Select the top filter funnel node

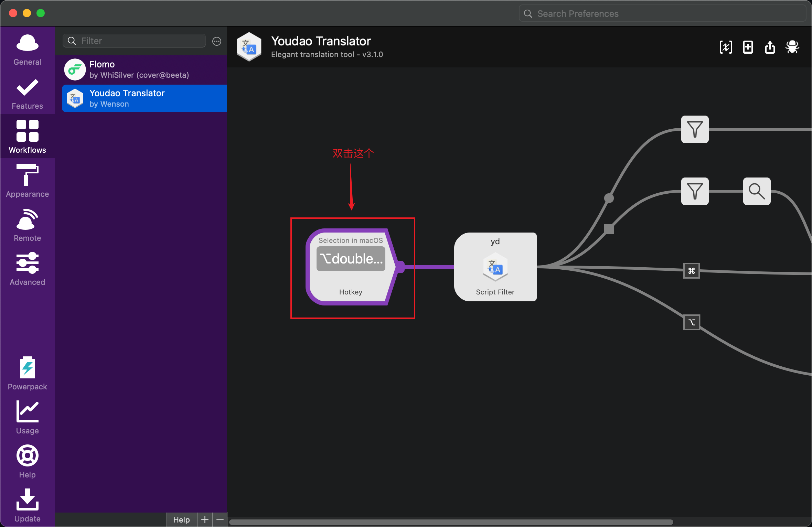point(695,129)
